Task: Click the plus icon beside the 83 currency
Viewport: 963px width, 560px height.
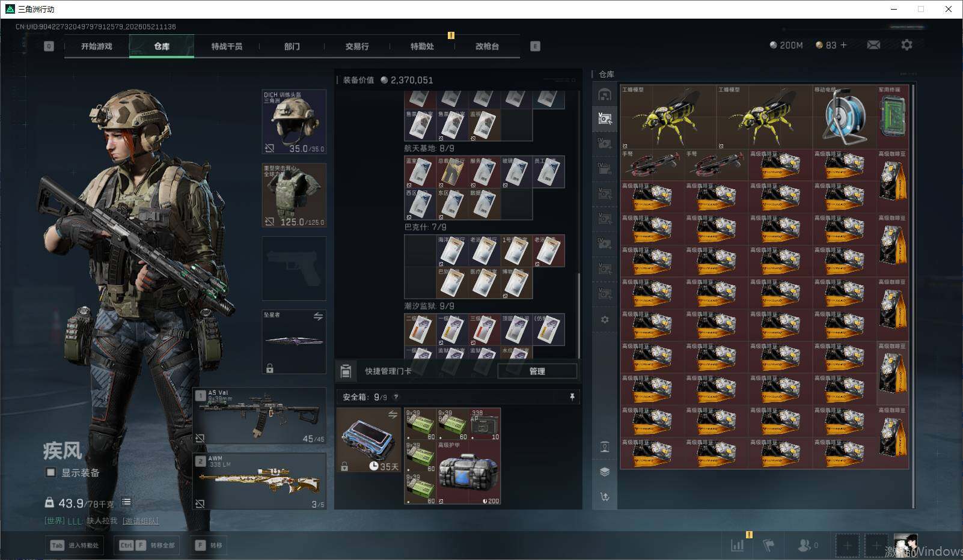Action: coord(843,45)
